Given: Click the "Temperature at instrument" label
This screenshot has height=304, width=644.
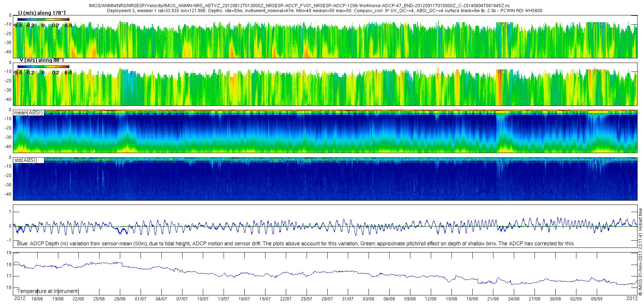Looking at the screenshot, I should (48, 291).
